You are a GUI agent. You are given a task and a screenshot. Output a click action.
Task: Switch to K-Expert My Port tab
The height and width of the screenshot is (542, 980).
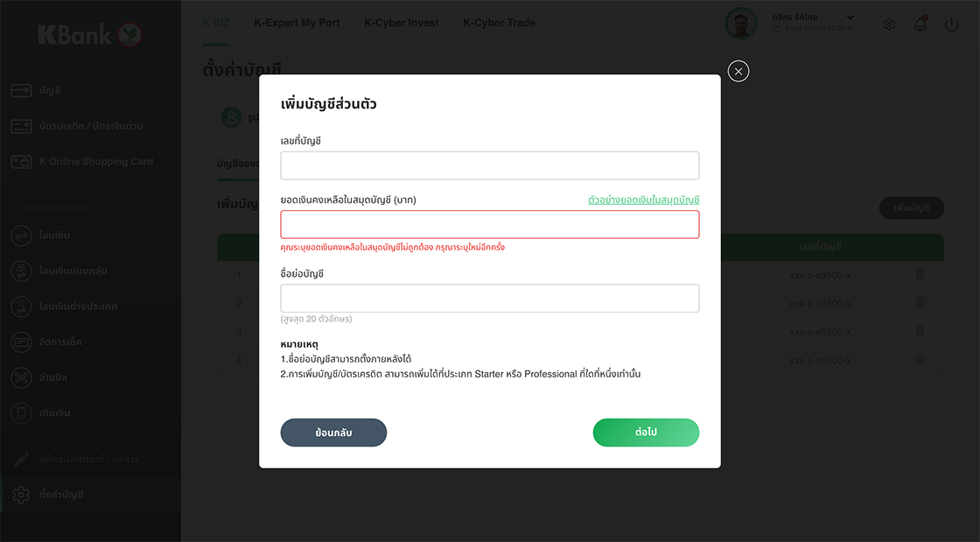[297, 23]
